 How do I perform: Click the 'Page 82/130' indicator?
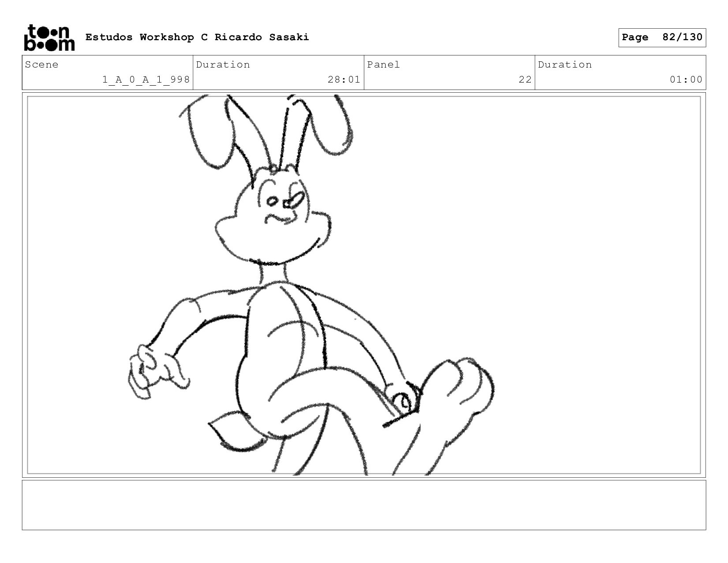[x=662, y=38]
